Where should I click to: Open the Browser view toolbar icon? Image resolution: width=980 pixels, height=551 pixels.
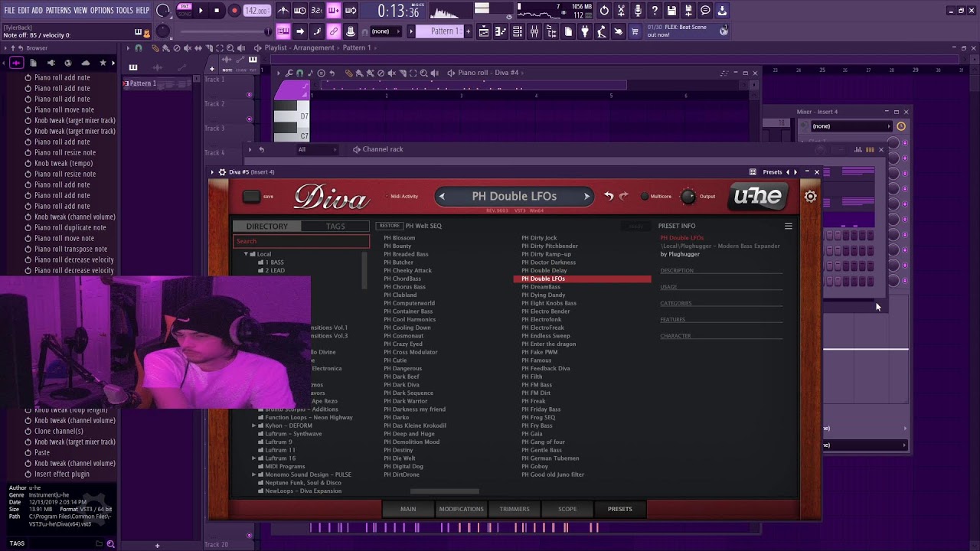point(551,31)
